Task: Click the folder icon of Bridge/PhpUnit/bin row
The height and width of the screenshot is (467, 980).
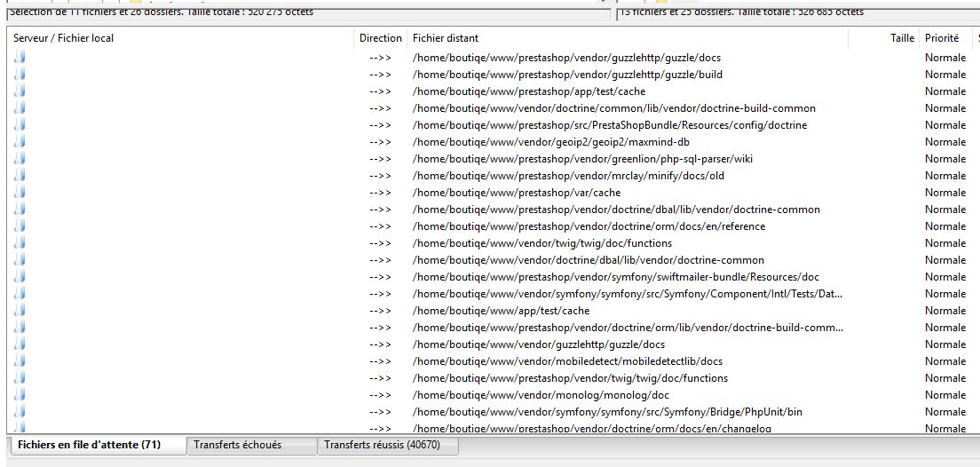Action: 20,412
